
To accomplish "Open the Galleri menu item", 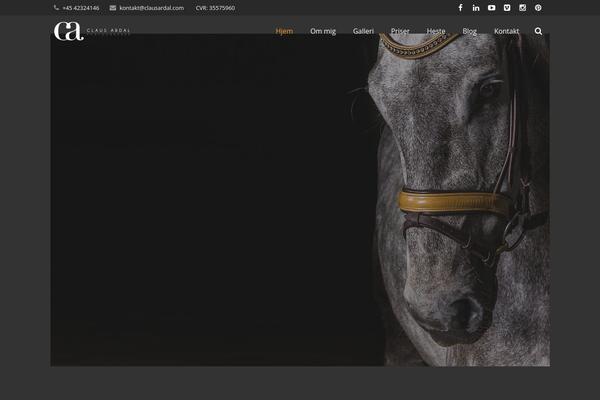I will [363, 31].
